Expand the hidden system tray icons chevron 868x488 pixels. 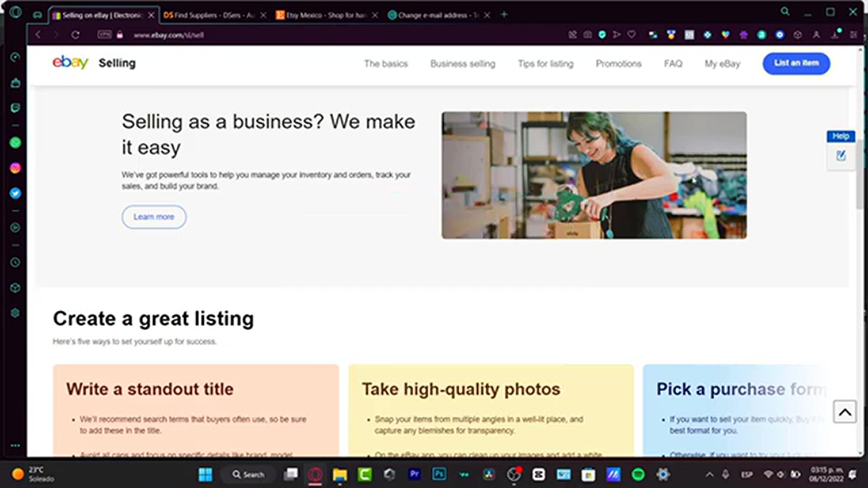[709, 474]
